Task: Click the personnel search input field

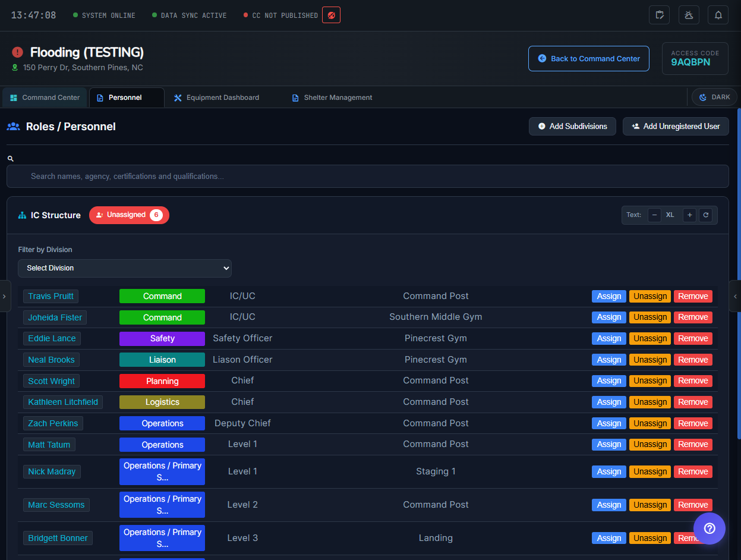Action: tap(367, 177)
